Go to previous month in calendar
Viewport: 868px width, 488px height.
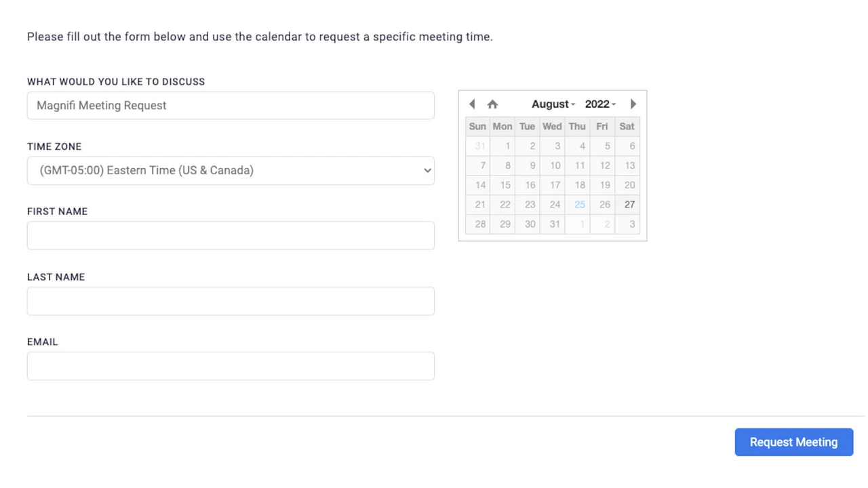coord(472,104)
